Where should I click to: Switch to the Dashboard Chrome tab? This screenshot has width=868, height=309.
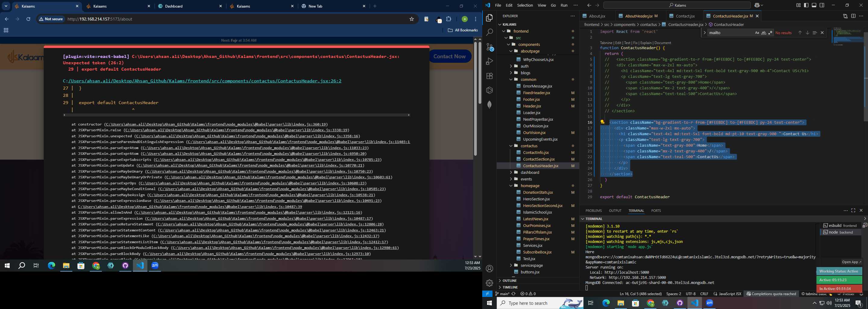[x=191, y=6]
